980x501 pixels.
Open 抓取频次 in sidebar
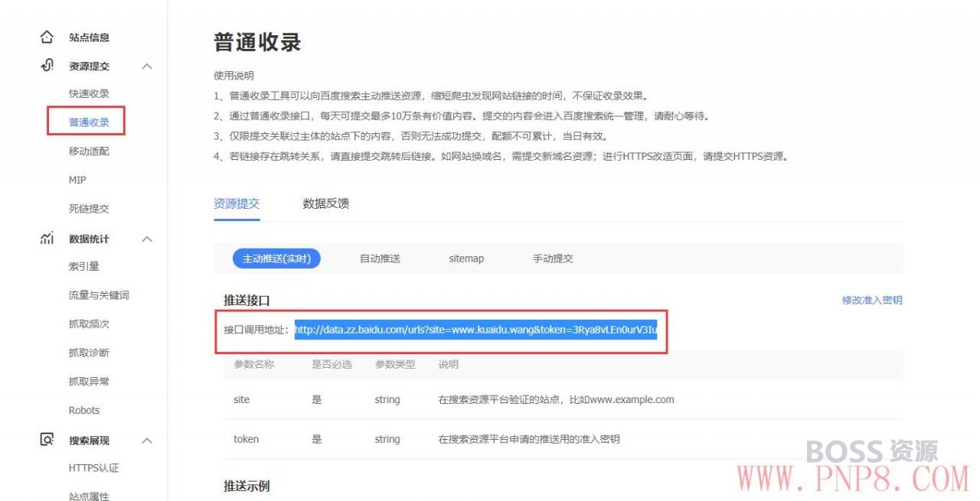tap(89, 324)
